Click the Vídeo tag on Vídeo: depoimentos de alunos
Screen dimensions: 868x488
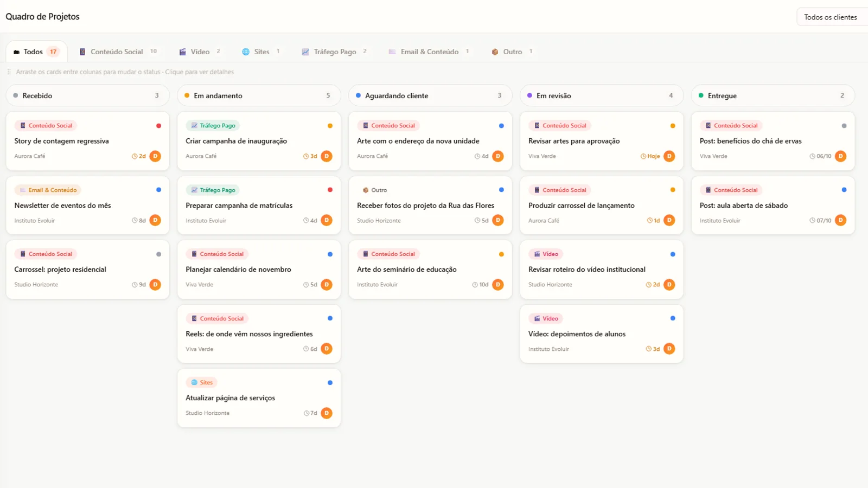click(x=546, y=318)
